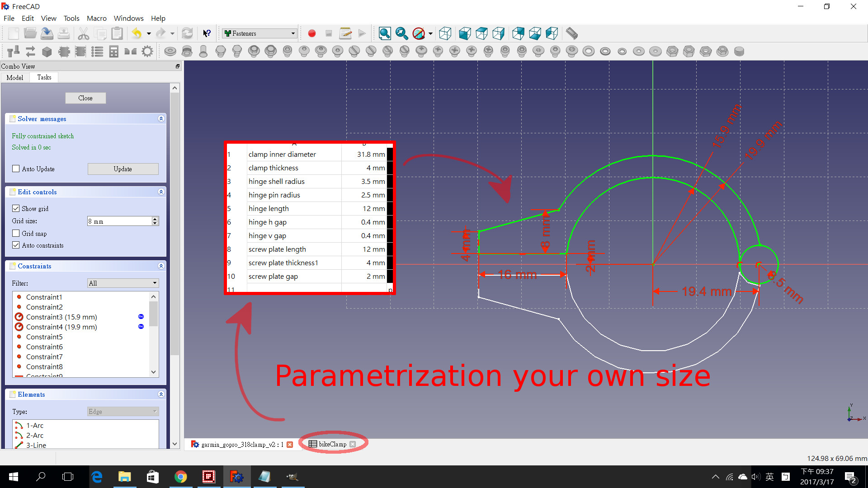Viewport: 868px width, 488px height.
Task: Click the flip fastener arrows icon
Action: click(30, 52)
